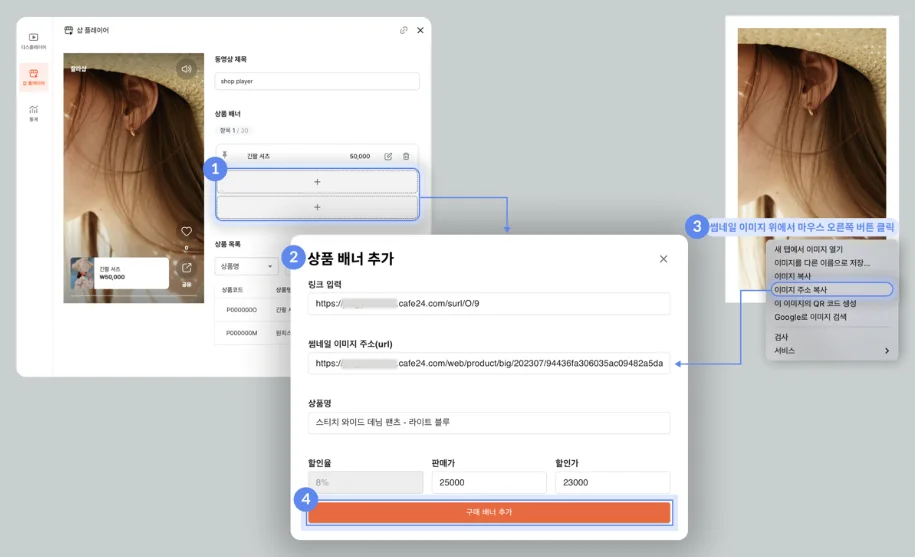The height and width of the screenshot is (557, 915).
Task: Click the 50,000 price in banner row
Action: point(359,156)
